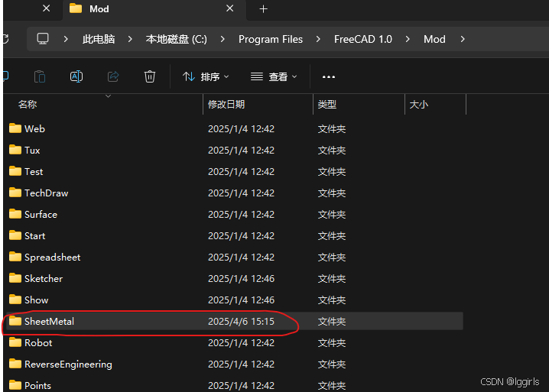Go to FreeCAD 1.0 in address bar

coord(363,39)
